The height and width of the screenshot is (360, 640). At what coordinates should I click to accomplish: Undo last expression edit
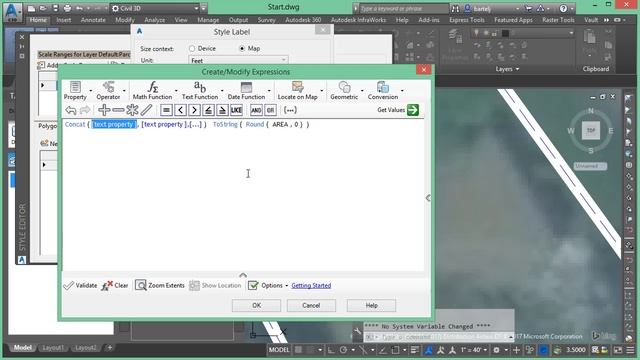[x=71, y=110]
